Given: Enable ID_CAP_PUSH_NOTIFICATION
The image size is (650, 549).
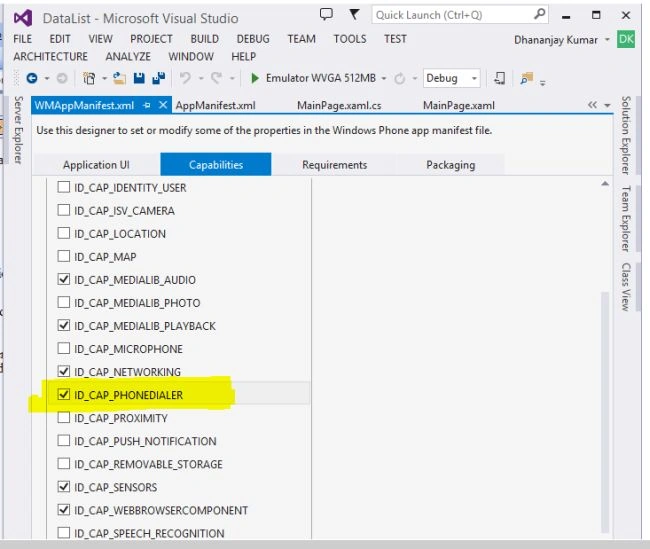Looking at the screenshot, I should [63, 440].
